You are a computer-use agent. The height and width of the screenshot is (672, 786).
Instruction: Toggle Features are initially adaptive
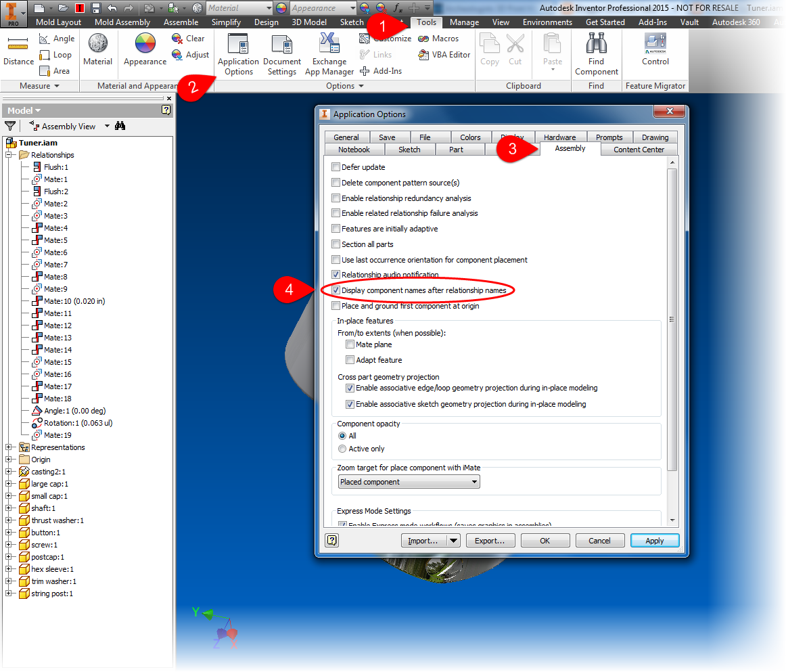pos(336,229)
